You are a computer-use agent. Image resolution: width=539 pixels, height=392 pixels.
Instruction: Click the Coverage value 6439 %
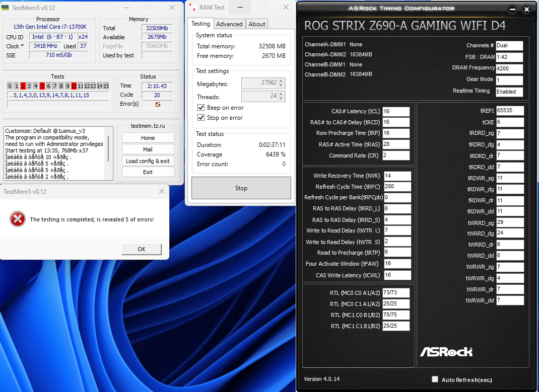[276, 154]
